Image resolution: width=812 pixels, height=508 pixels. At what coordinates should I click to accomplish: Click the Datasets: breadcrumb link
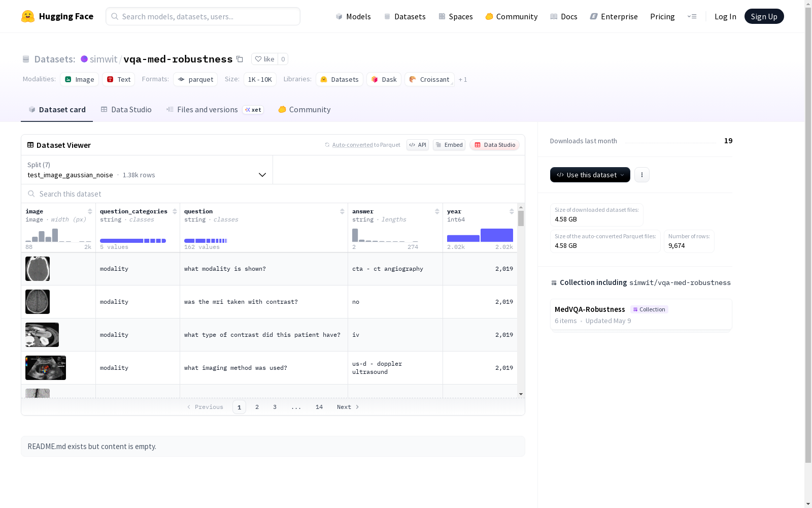(x=55, y=59)
